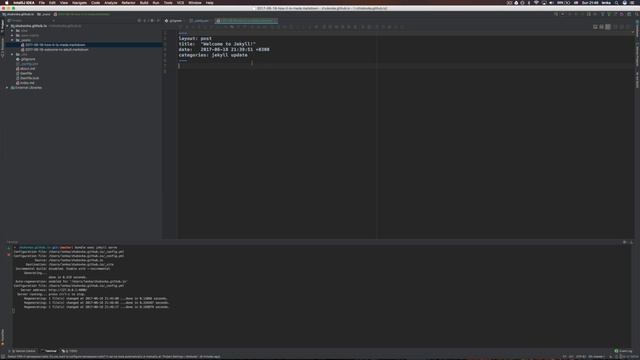Open macOS Spotlight search icon
Screen dimensions: 640x360
(x=617, y=2)
